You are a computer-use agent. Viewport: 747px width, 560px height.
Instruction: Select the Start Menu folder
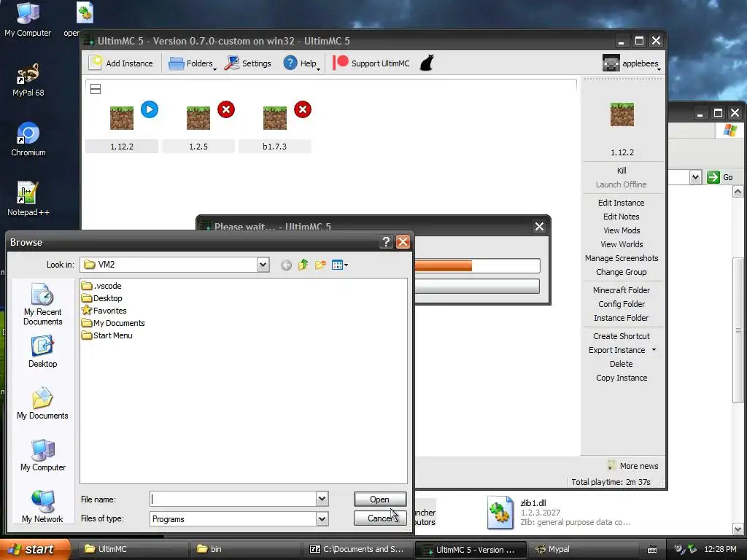tap(107, 335)
